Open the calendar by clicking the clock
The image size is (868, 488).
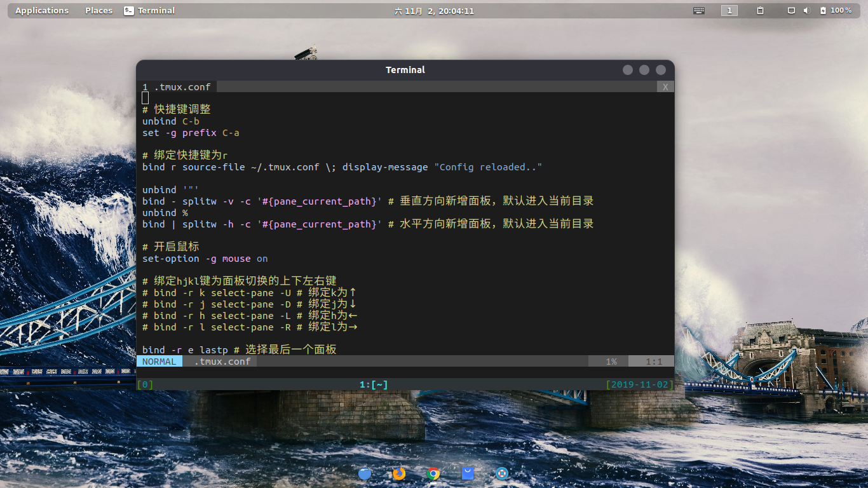(x=435, y=10)
